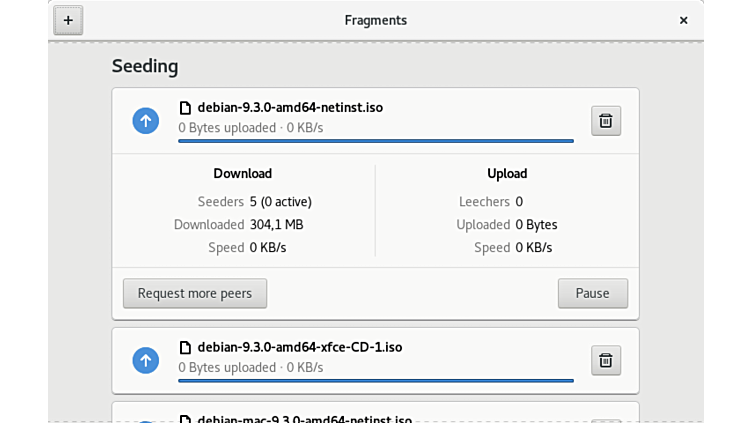This screenshot has height=423, width=752.
Task: Delete the debian-9.3.0-amd64-xfce-CD-1.iso torrent
Action: point(605,360)
